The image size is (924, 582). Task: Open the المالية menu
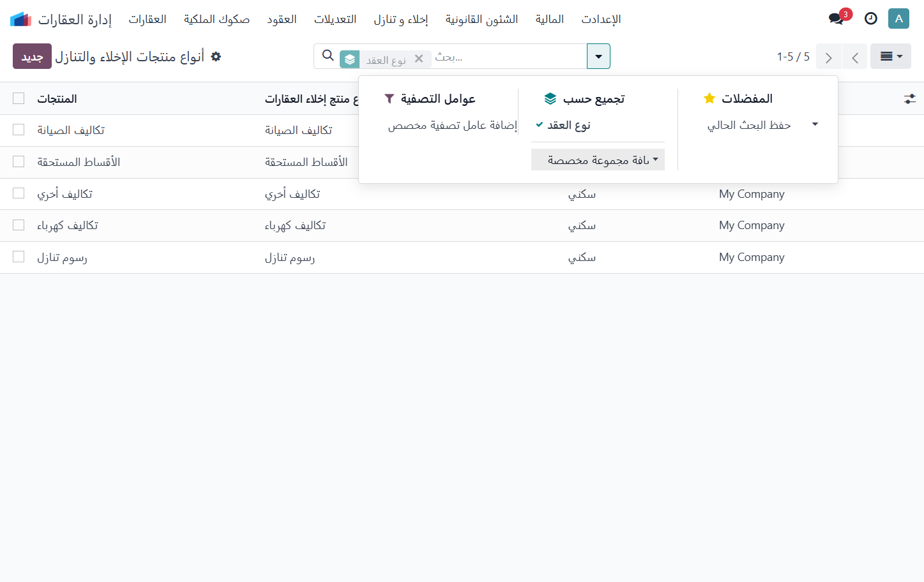[x=550, y=19]
